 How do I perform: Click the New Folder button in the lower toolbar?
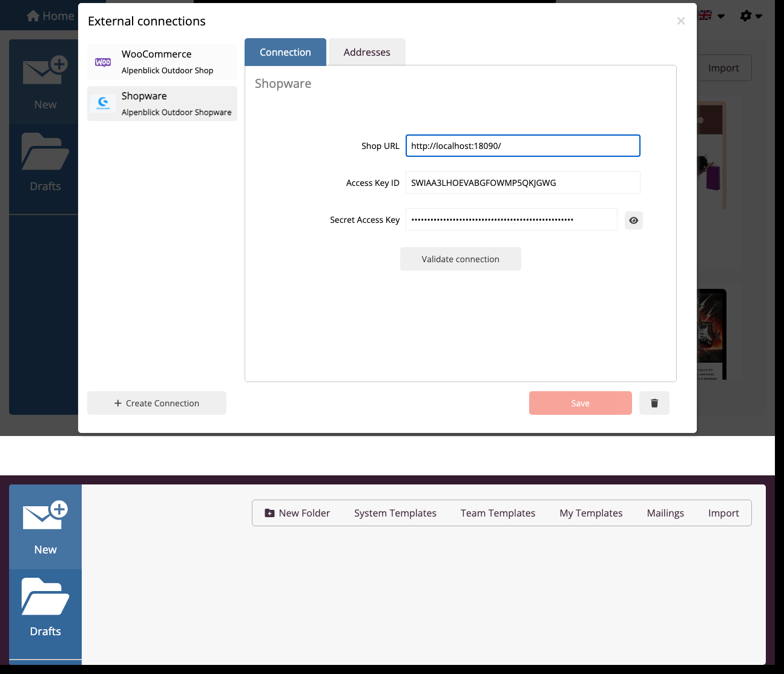pos(297,513)
